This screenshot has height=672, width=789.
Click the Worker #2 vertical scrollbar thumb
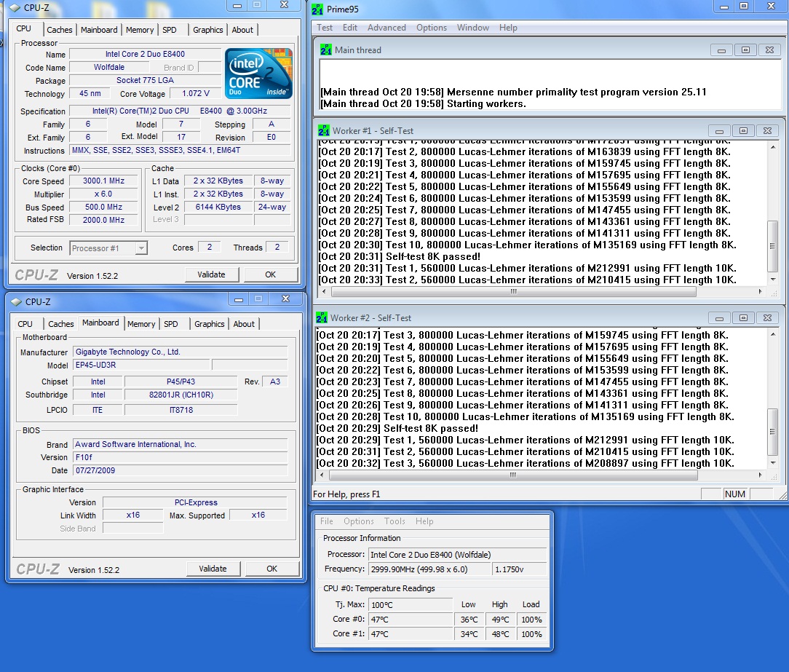[772, 432]
